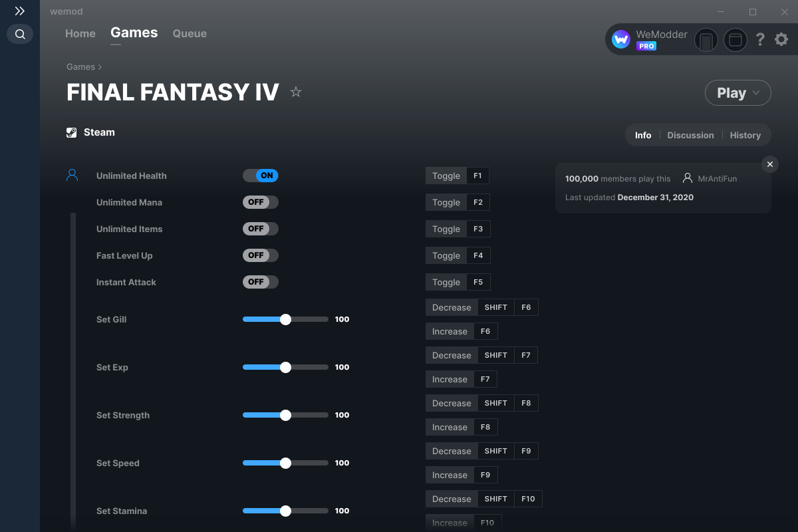Go to the Games tab
Image resolution: width=798 pixels, height=532 pixels.
(x=134, y=33)
